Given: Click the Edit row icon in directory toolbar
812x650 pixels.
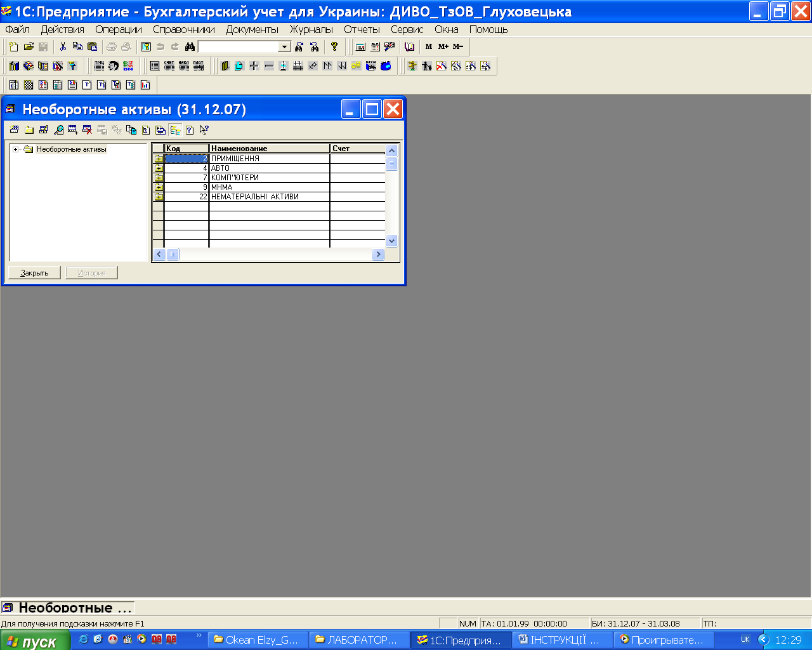Looking at the screenshot, I should click(43, 129).
